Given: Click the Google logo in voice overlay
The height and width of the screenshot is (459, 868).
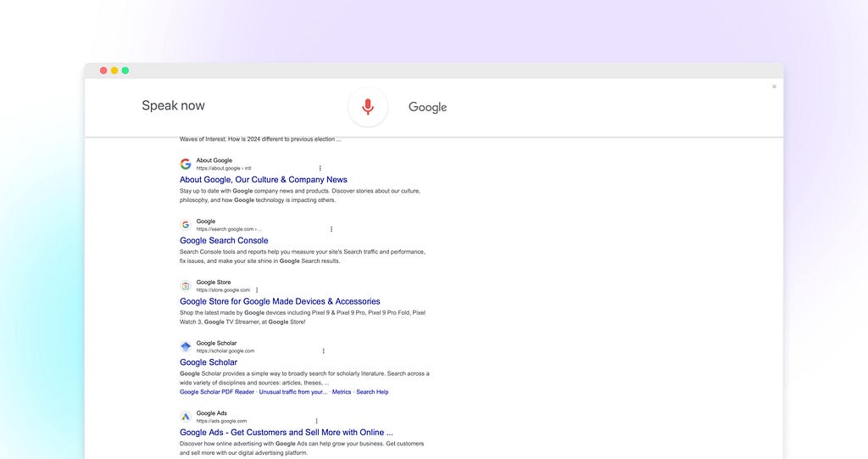Looking at the screenshot, I should 427,107.
